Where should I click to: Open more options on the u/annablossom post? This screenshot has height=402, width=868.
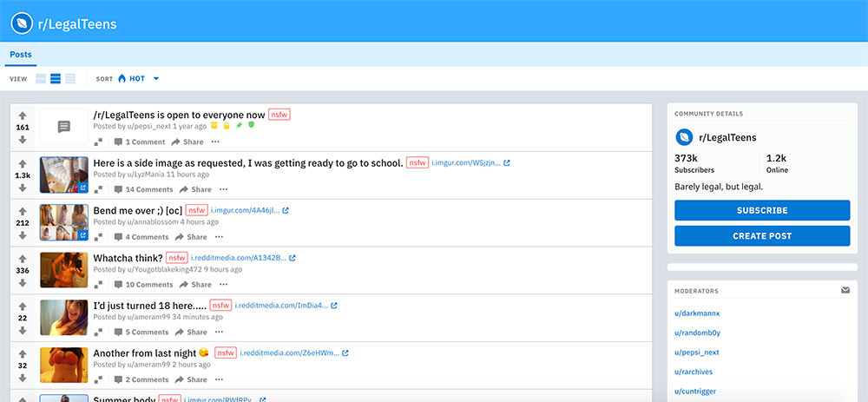click(219, 237)
